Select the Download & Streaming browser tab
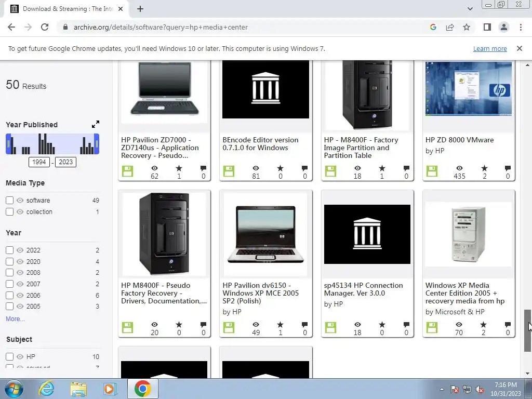The image size is (532, 399). (67, 9)
